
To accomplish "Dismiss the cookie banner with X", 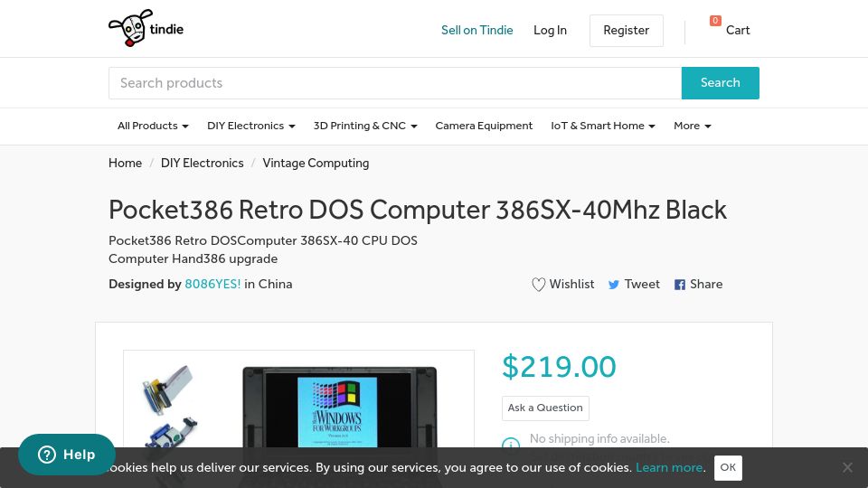I will tap(847, 467).
